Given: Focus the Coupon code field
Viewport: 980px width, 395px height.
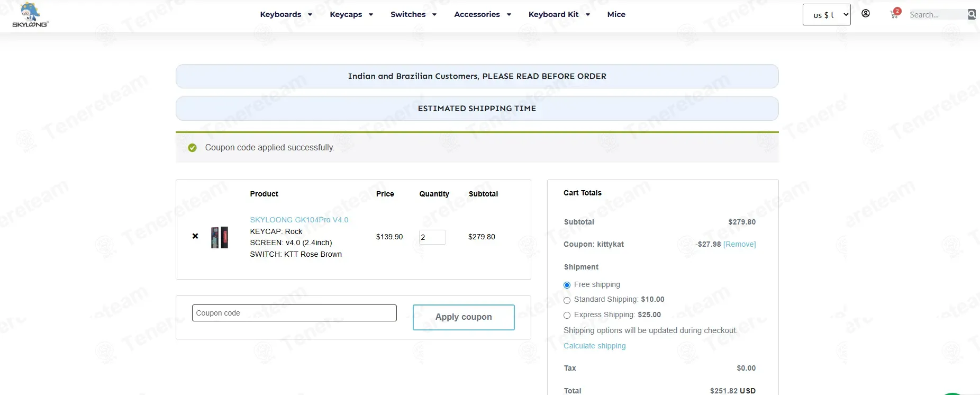Looking at the screenshot, I should tap(294, 313).
